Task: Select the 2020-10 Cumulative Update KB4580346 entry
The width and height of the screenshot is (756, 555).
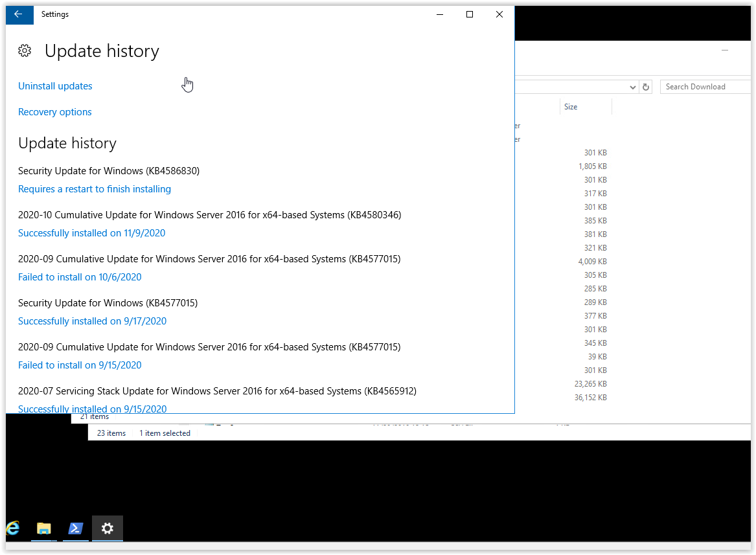Action: (210, 215)
